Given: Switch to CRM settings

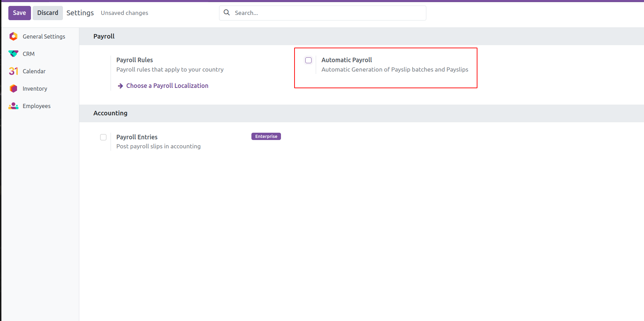Looking at the screenshot, I should [x=29, y=54].
